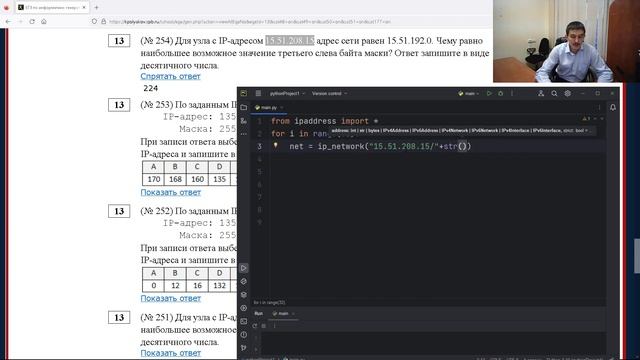This screenshot has width=640, height=360.
Task: Open Run panel more options
Action: click(274, 326)
